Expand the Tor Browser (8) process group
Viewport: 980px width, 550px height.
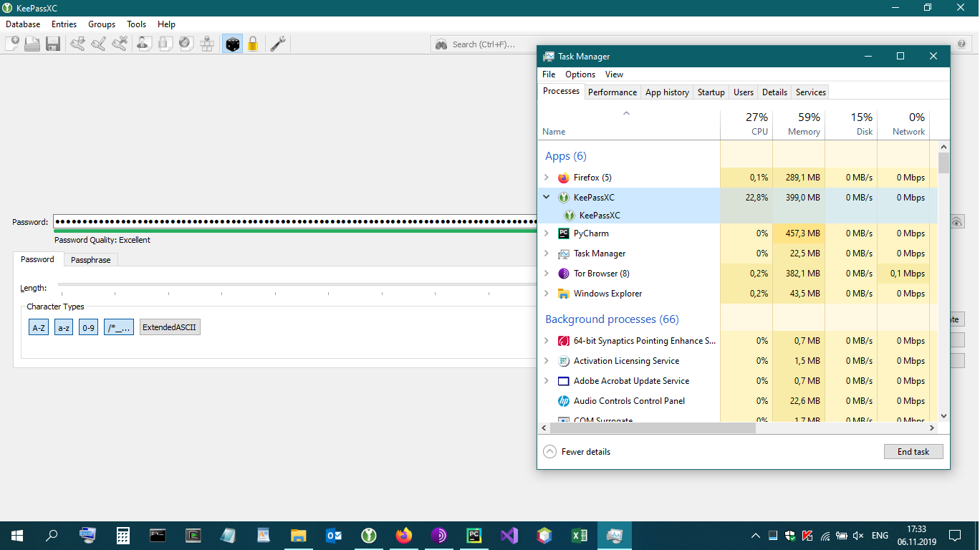(547, 274)
